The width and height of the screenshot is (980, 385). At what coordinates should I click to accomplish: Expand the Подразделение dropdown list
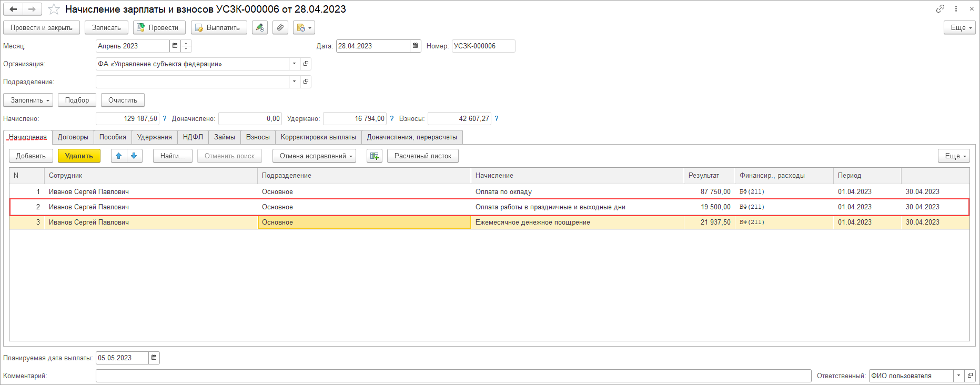tap(295, 82)
